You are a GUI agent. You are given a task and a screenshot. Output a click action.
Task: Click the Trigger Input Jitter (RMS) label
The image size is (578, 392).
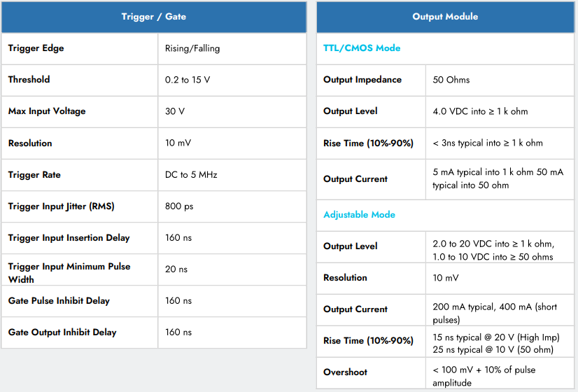click(61, 206)
